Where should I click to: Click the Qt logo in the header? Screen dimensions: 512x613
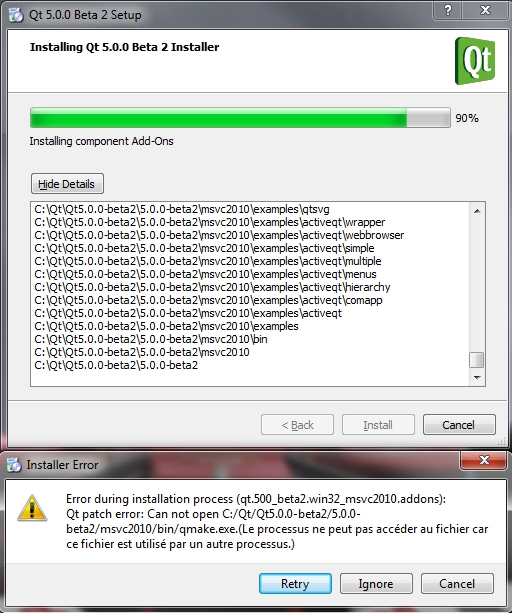pos(475,61)
